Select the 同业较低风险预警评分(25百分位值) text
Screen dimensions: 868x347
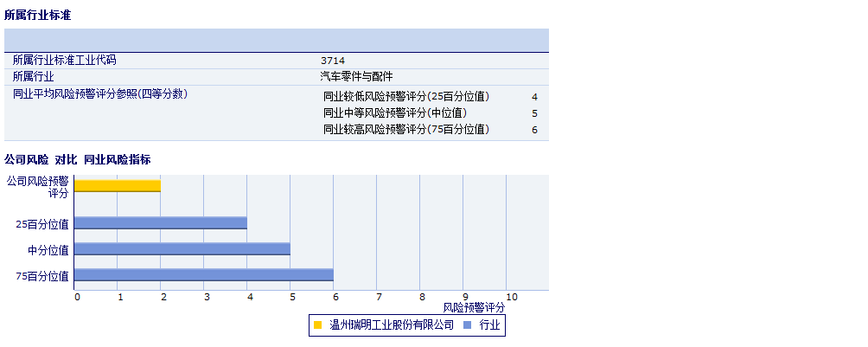click(406, 97)
